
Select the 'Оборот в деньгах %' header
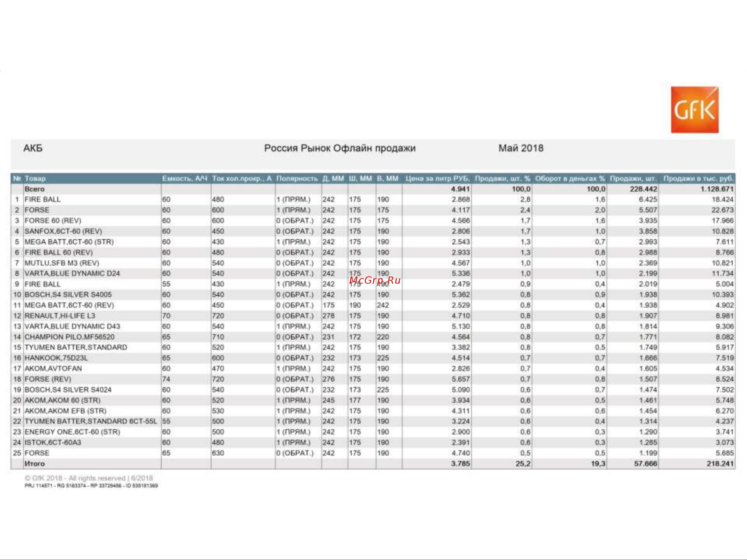(x=570, y=179)
